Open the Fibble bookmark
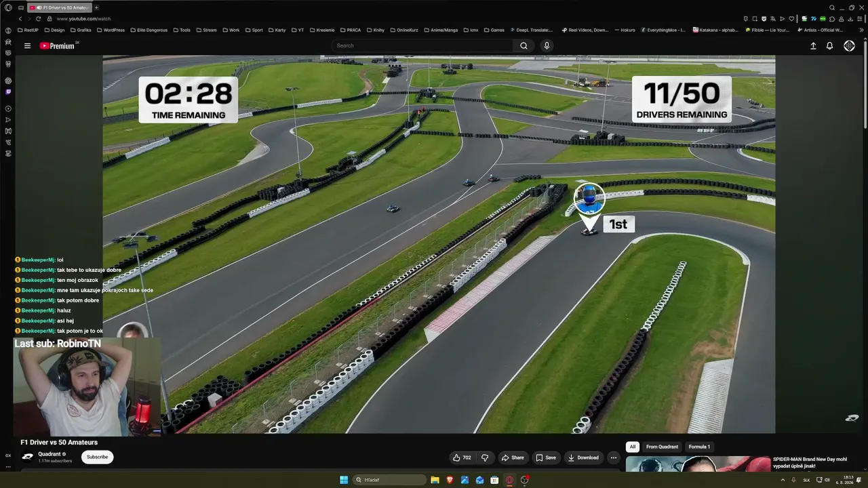This screenshot has height=488, width=868. (768, 30)
